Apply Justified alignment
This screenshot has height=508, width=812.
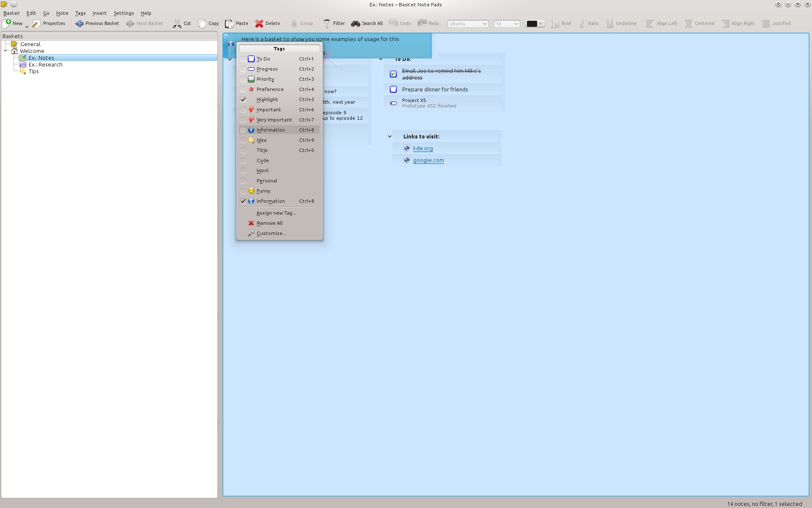(x=776, y=23)
